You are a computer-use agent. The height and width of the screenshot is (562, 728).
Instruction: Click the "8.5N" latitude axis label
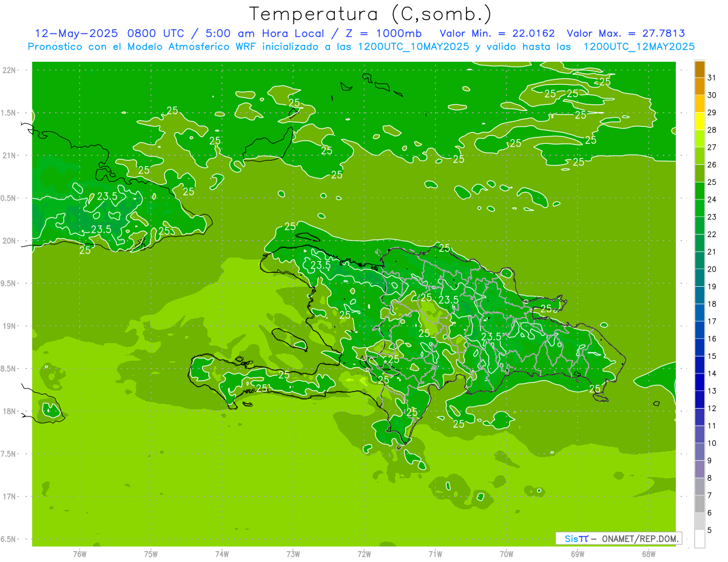point(9,369)
